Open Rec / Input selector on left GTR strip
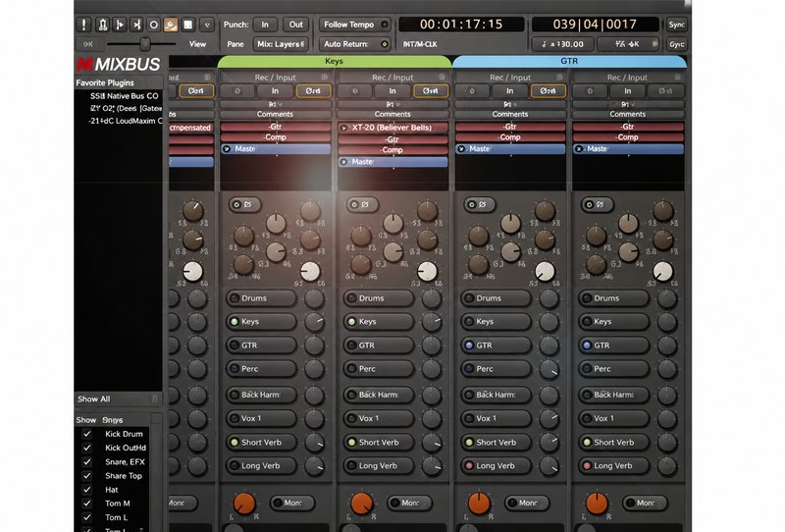The image size is (785, 532). pos(510,78)
